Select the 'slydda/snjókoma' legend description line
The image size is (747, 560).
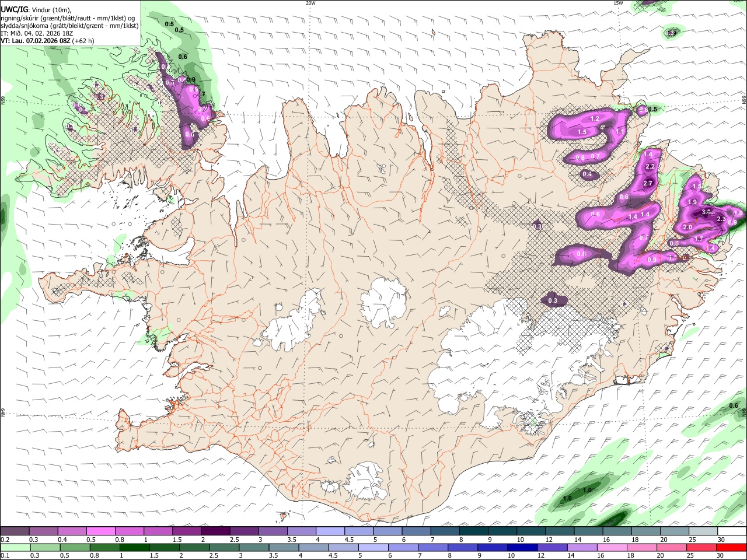tap(69, 26)
